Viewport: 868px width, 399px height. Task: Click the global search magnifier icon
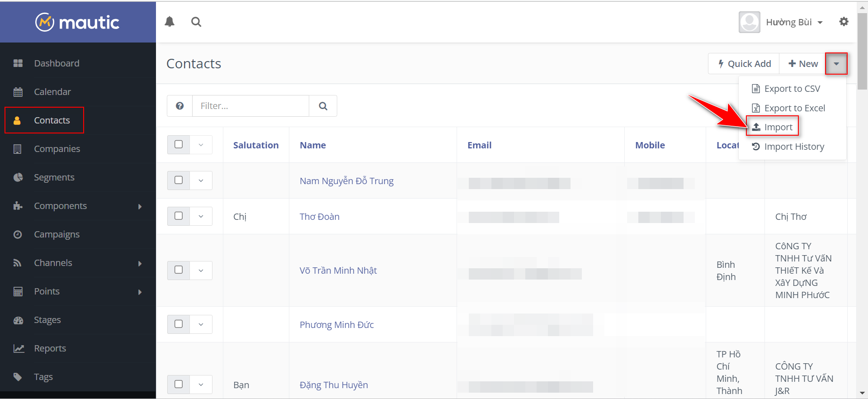pyautogui.click(x=196, y=22)
